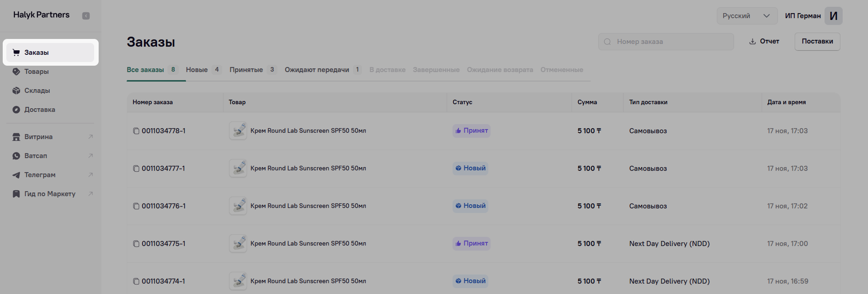This screenshot has height=294, width=868.
Task: Expand the Русский language dropdown
Action: (x=746, y=16)
